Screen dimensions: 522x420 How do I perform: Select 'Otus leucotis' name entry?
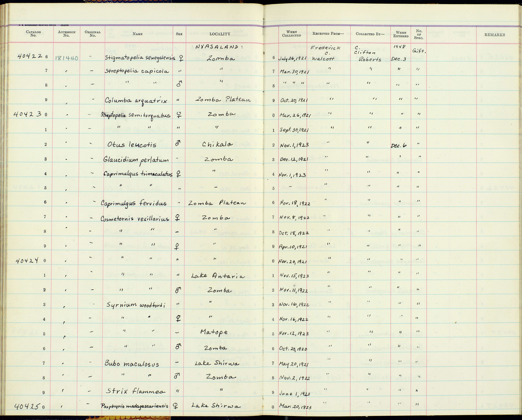point(132,145)
